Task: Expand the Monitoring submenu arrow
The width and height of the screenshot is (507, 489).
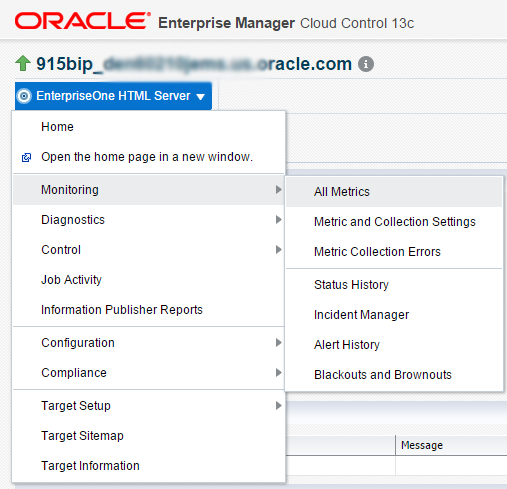Action: click(x=279, y=190)
